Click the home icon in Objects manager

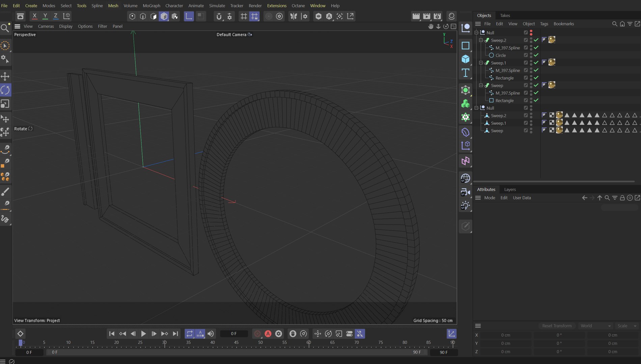pos(622,24)
